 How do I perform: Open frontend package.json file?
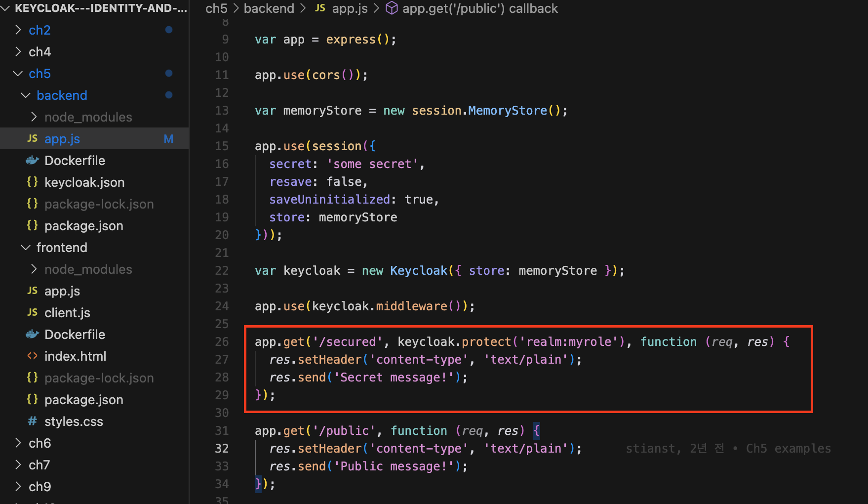click(x=84, y=400)
